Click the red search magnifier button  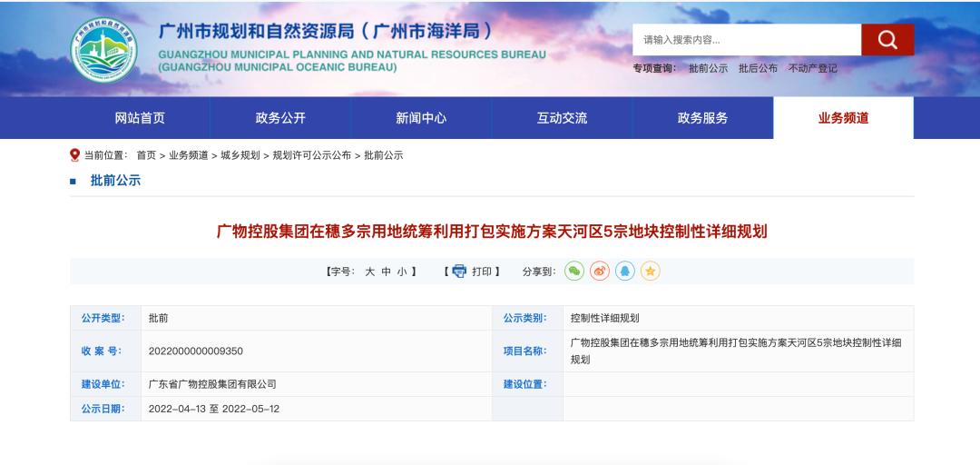(x=887, y=40)
